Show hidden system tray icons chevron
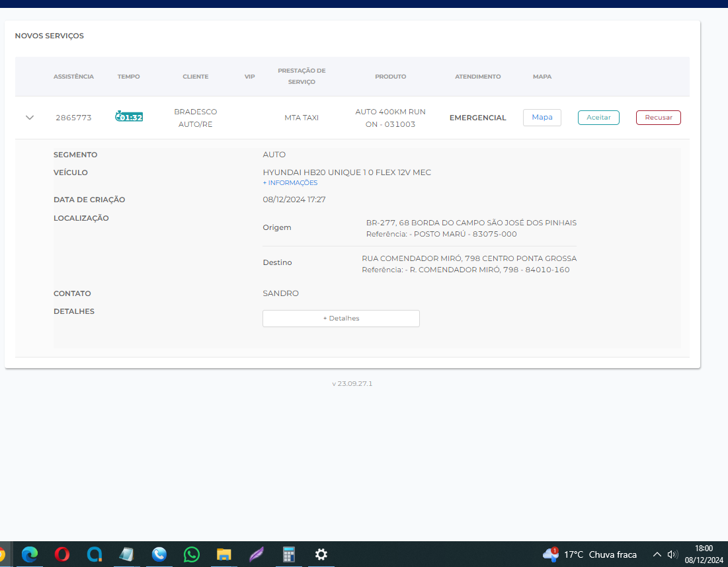Image resolution: width=728 pixels, height=567 pixels. (x=657, y=554)
